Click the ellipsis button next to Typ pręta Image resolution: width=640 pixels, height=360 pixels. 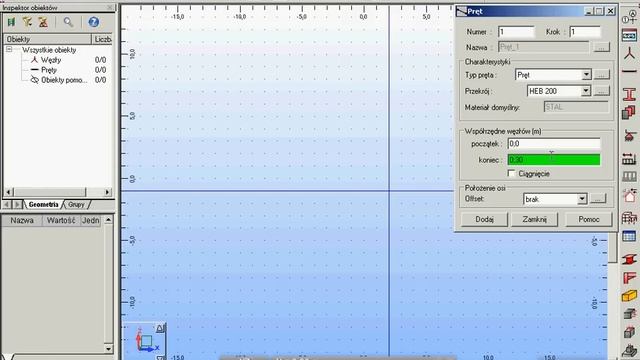601,75
